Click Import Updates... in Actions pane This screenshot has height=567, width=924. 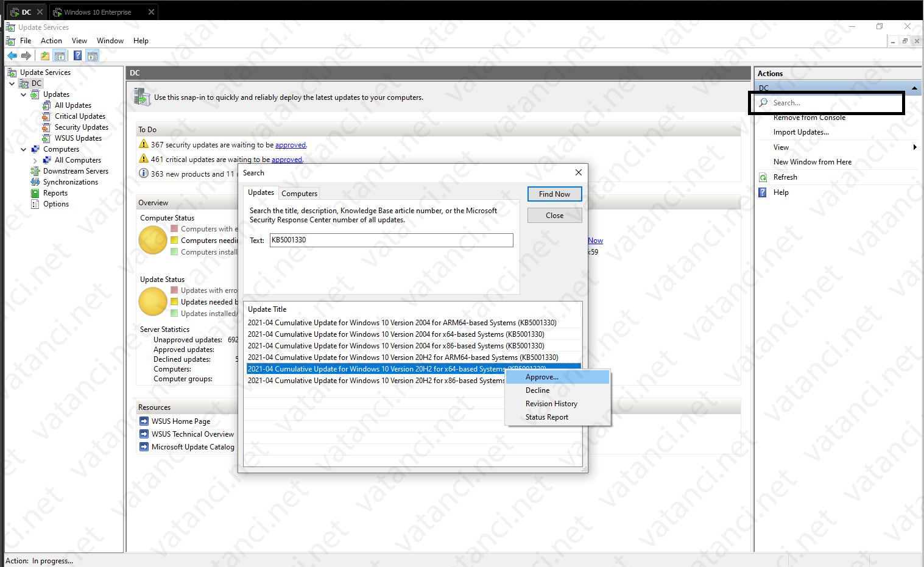coord(801,132)
